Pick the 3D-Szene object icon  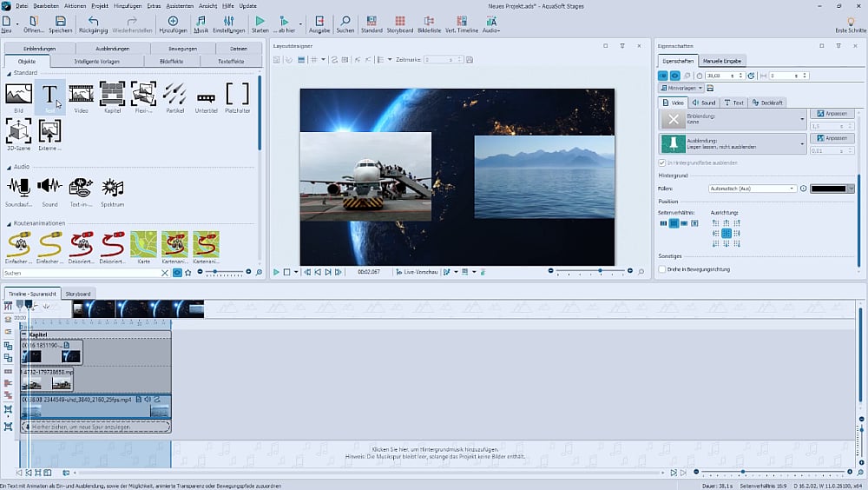(x=18, y=132)
